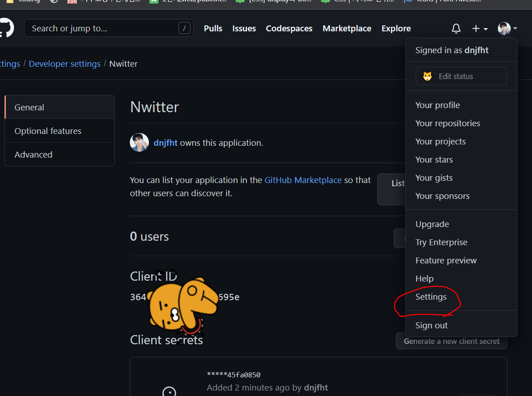This screenshot has width=532, height=396.
Task: Select the General sidebar tab
Action: pos(60,107)
